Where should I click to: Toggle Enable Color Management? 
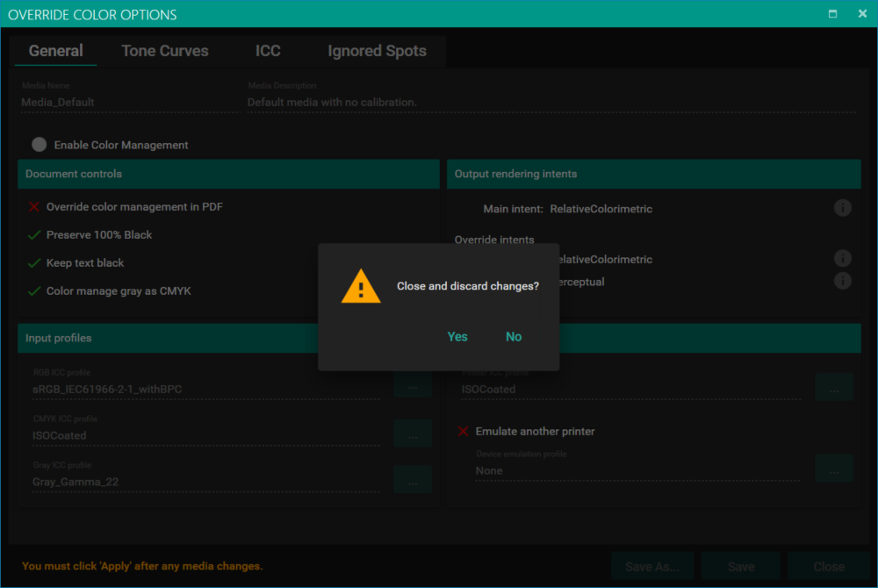coord(40,145)
